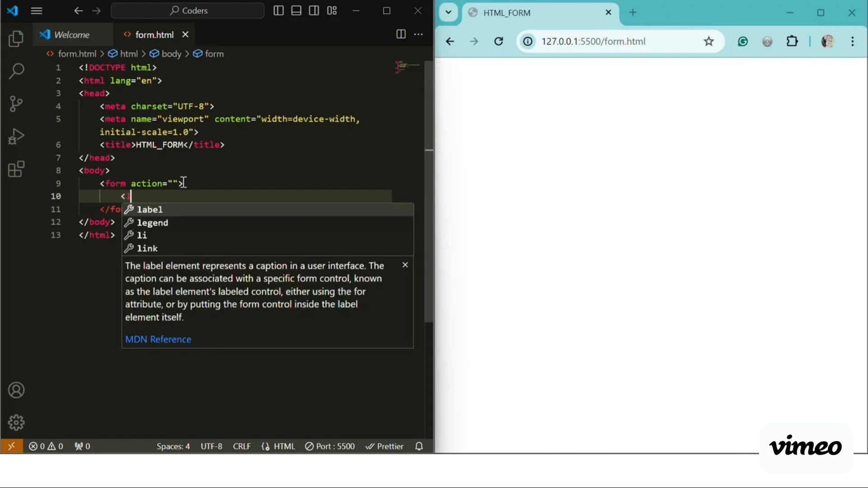Open the VS Code hamburger menu
The width and height of the screenshot is (868, 488).
click(37, 10)
